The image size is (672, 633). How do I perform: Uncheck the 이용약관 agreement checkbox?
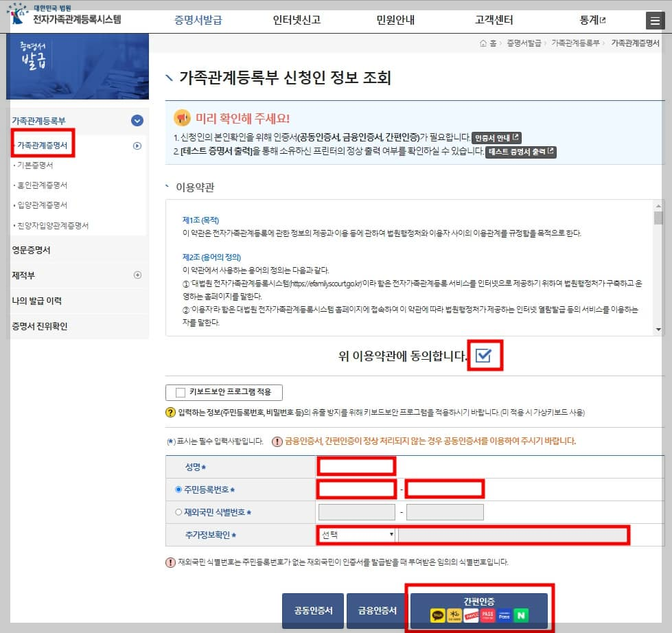(x=485, y=355)
